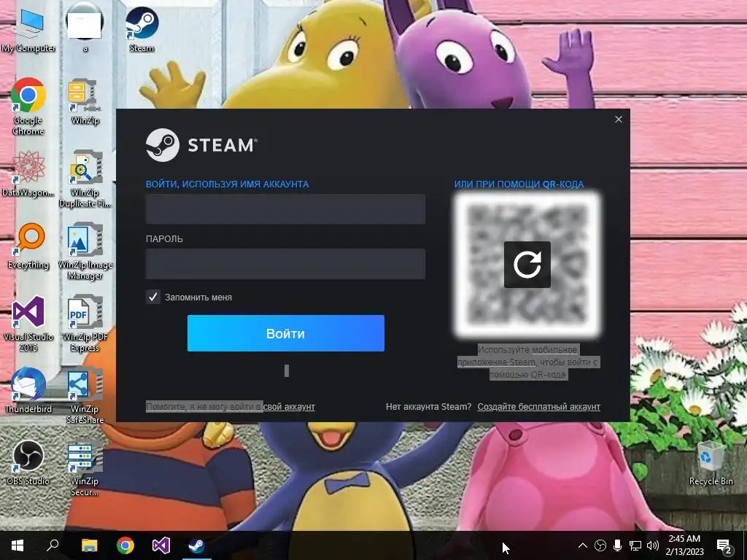Select WinZip Duplicate File Finder shortcut

click(85, 179)
